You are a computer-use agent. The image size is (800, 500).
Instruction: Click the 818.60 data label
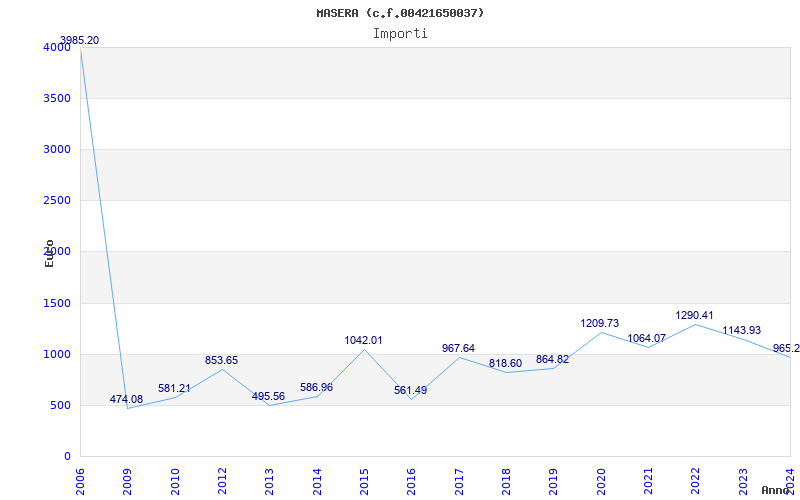pos(505,363)
